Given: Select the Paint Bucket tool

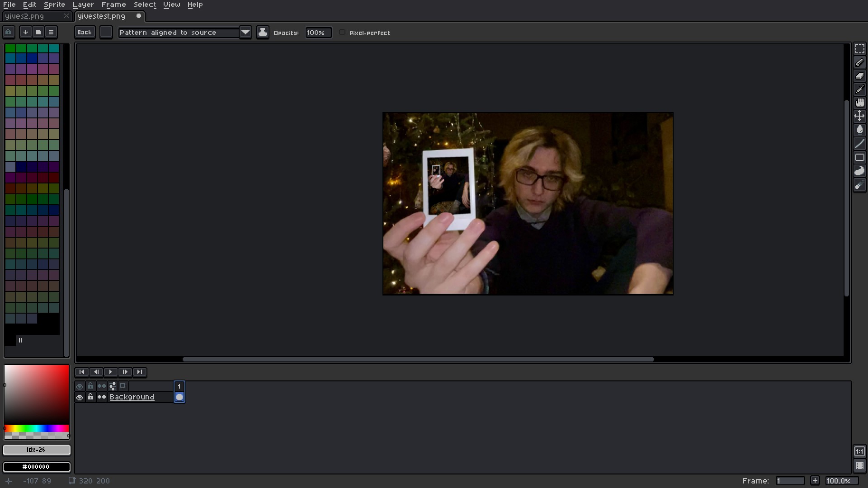Looking at the screenshot, I should (x=859, y=130).
